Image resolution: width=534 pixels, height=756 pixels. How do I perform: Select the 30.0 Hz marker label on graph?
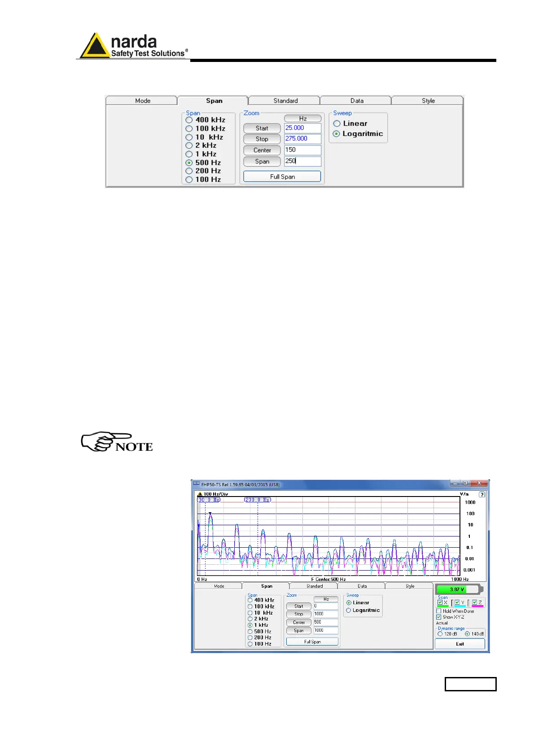point(209,500)
